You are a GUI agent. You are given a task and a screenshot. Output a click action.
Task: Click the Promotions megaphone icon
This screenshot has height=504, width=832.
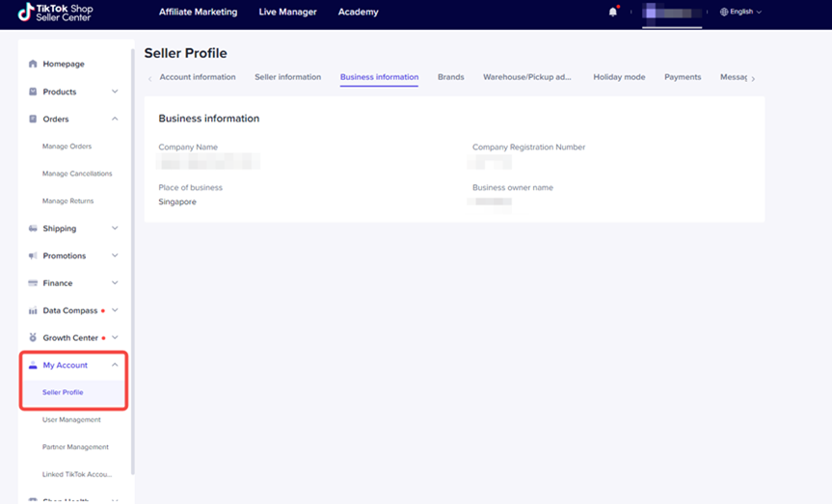(x=33, y=255)
